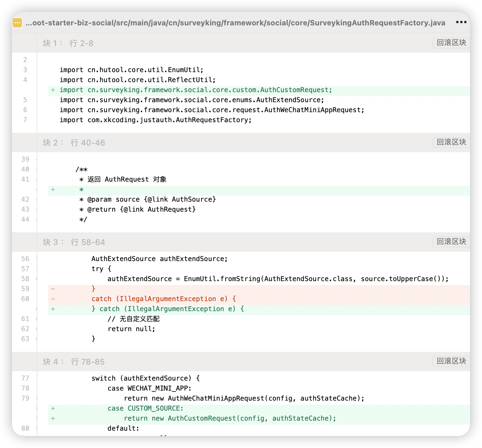
Task: Roll back hunk 3 (行 58-64)
Action: [x=451, y=242]
